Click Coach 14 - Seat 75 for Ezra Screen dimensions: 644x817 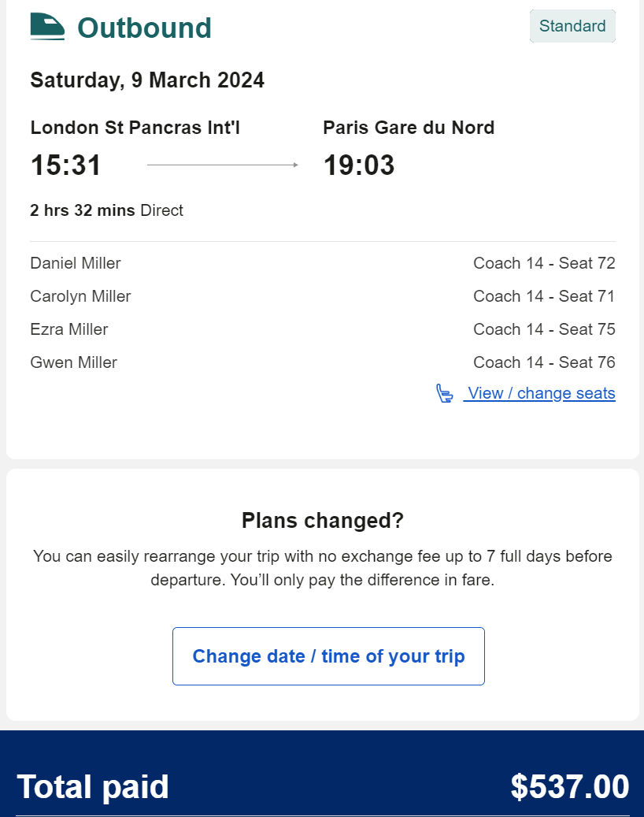(544, 329)
